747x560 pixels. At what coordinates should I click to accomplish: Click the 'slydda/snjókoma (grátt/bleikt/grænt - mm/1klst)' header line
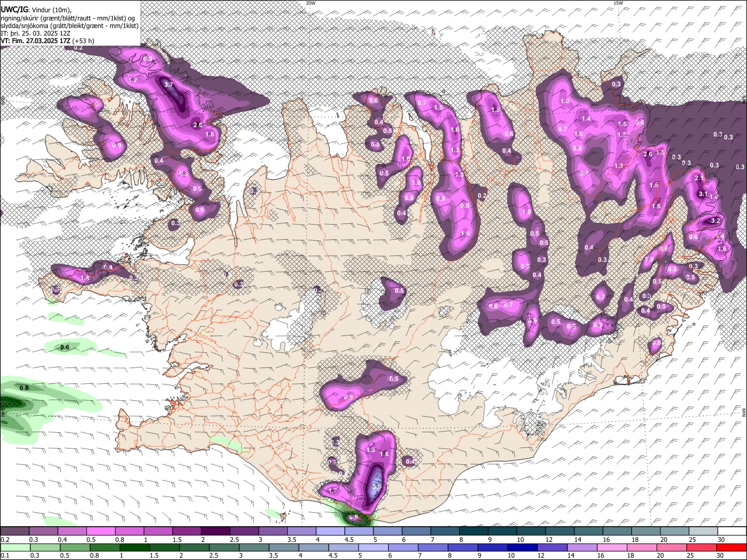tap(69, 26)
